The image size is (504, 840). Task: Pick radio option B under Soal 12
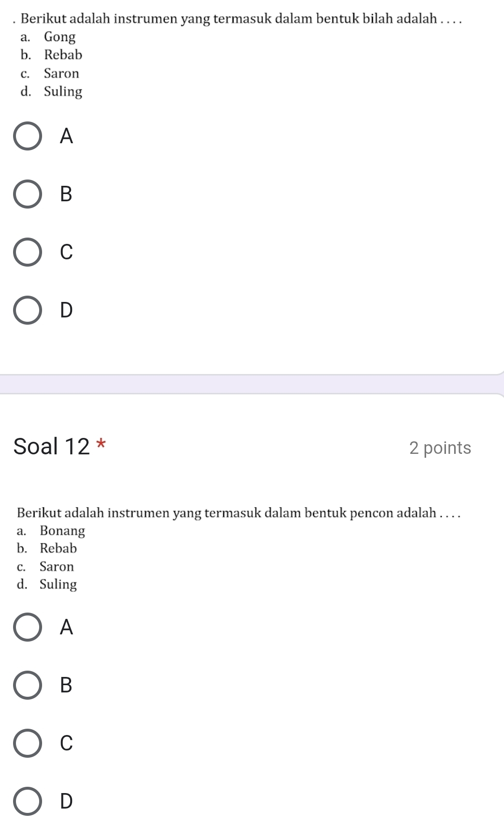tap(28, 685)
